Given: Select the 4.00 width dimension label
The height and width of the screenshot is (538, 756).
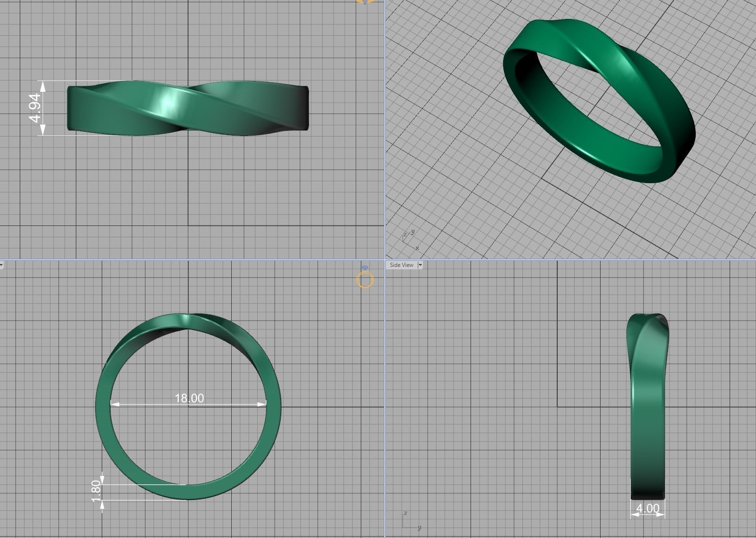Looking at the screenshot, I should tap(648, 508).
